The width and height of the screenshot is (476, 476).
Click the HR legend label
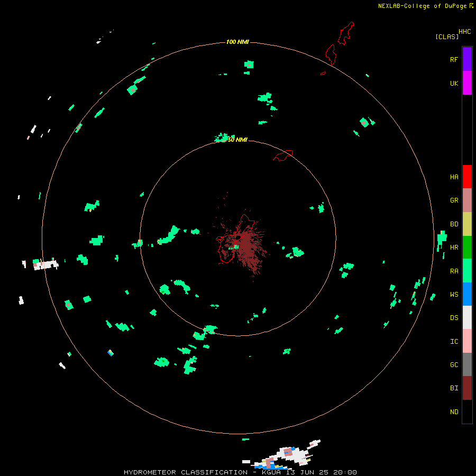click(x=454, y=248)
